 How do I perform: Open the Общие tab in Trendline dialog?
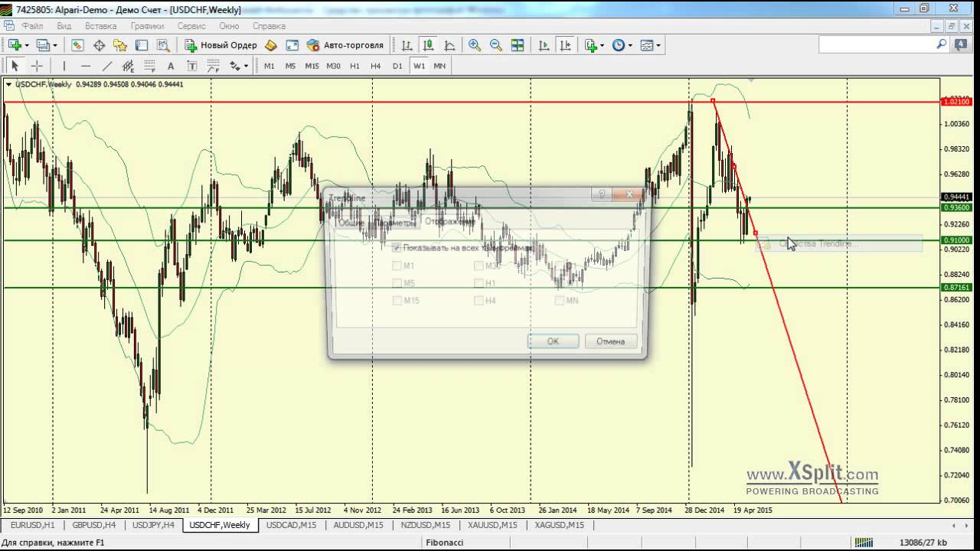(x=351, y=222)
